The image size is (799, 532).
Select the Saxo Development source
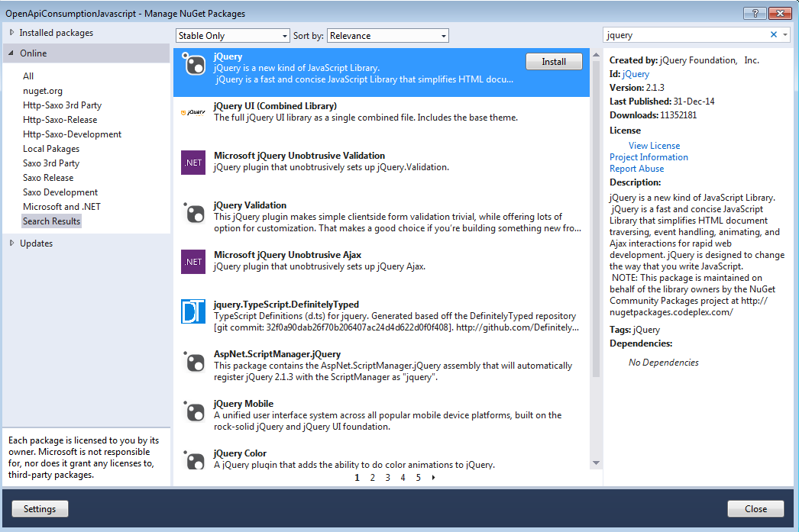(x=60, y=192)
